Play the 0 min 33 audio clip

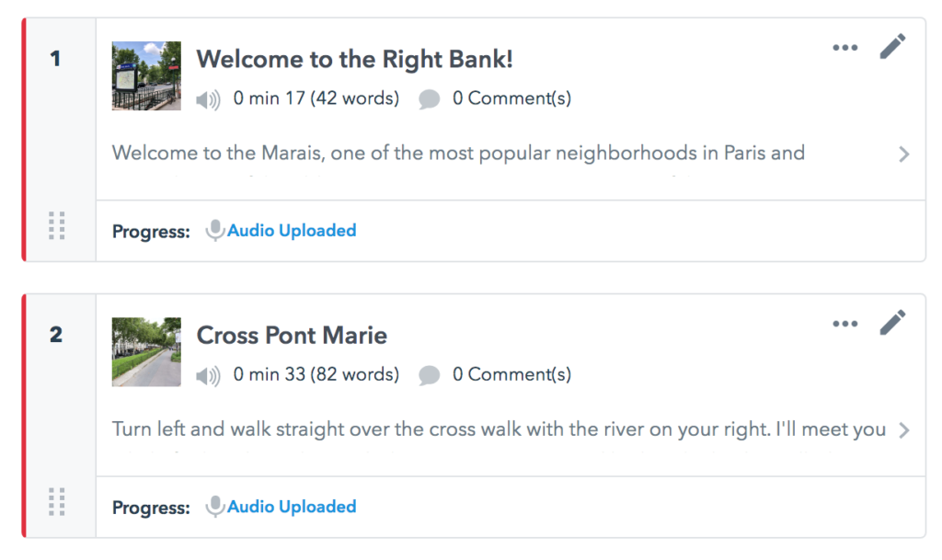point(208,375)
